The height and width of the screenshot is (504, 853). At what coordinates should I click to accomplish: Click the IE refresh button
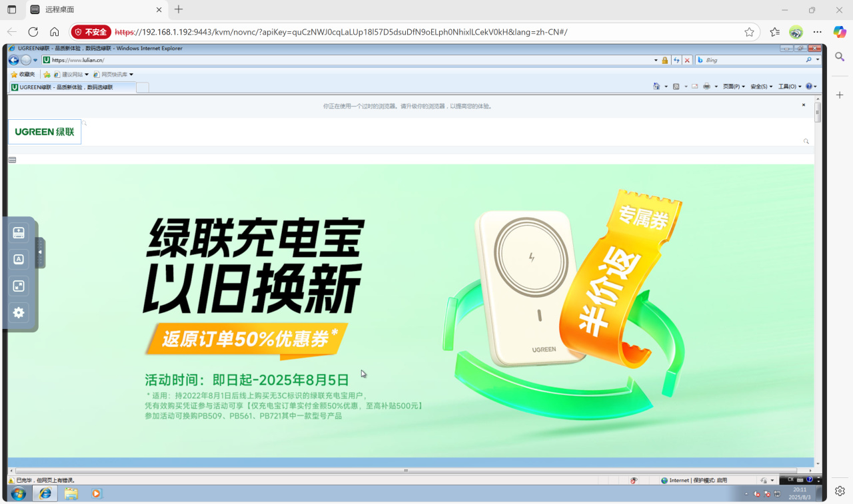676,61
